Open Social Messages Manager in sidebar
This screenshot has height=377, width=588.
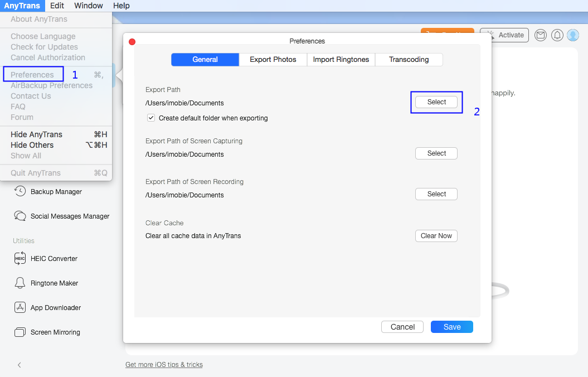pos(70,216)
